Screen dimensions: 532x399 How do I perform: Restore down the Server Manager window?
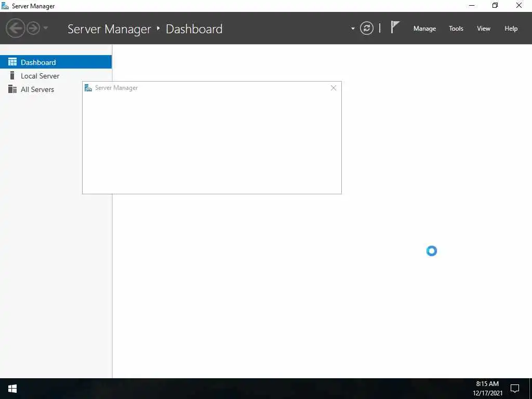(495, 5)
